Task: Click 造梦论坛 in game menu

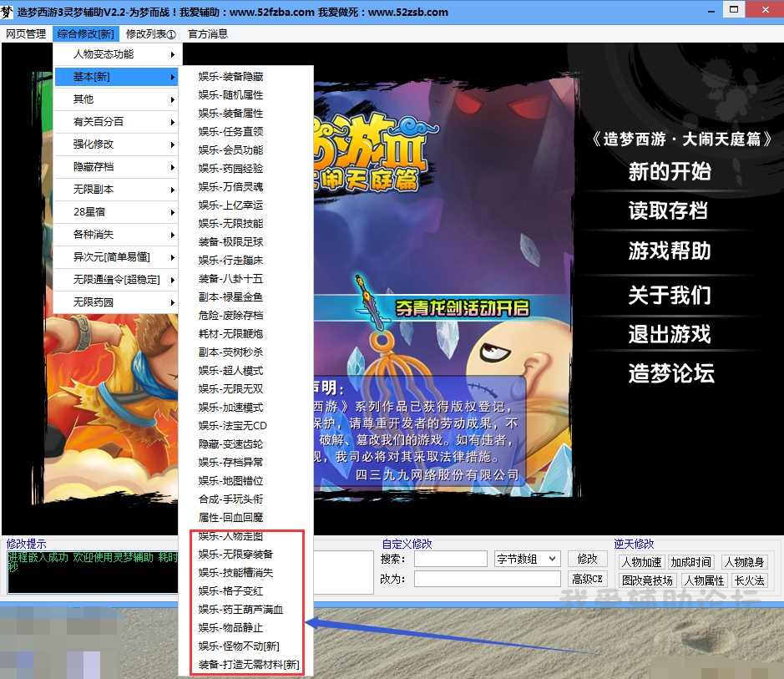Action: (671, 373)
